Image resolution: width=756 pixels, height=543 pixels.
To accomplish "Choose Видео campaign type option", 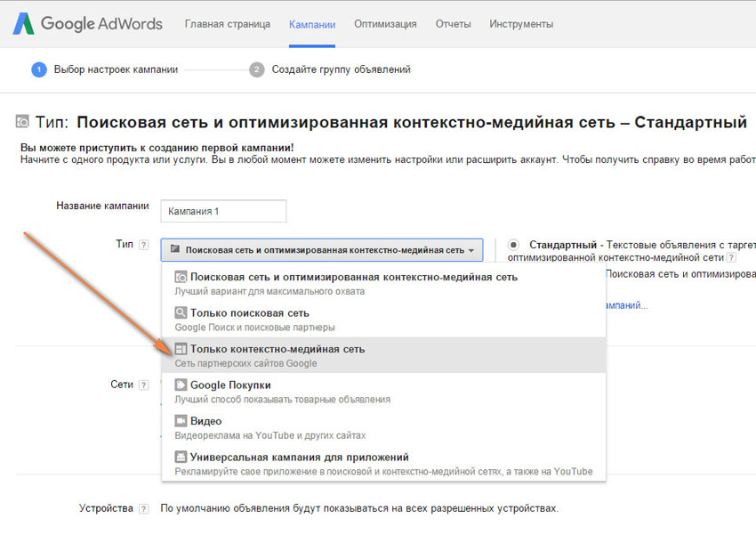I will coord(384,427).
